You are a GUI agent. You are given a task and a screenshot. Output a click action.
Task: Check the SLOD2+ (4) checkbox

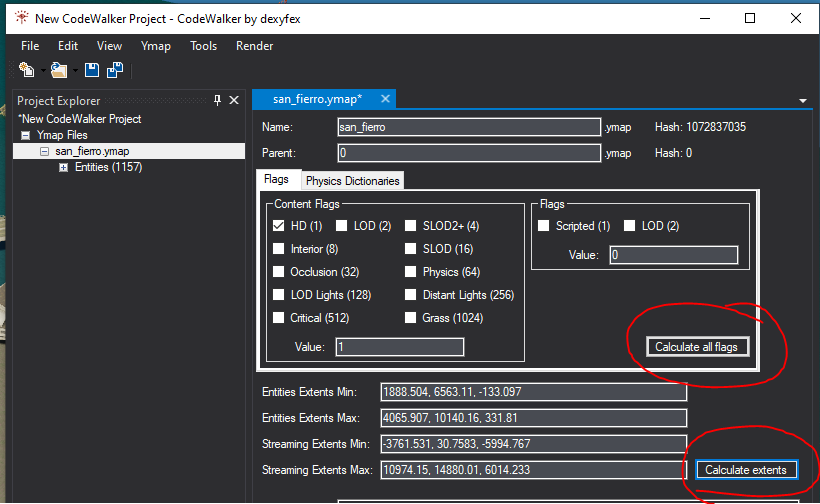[411, 226]
